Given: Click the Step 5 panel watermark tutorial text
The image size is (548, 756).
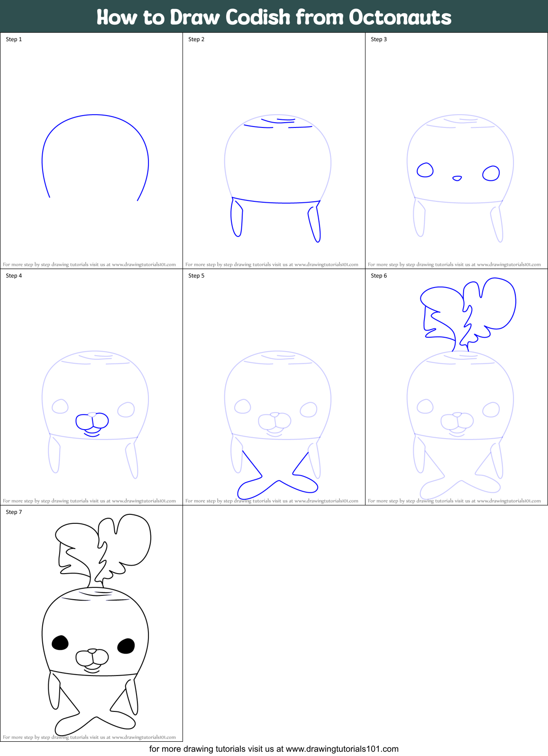Looking at the screenshot, I should pos(272,501).
